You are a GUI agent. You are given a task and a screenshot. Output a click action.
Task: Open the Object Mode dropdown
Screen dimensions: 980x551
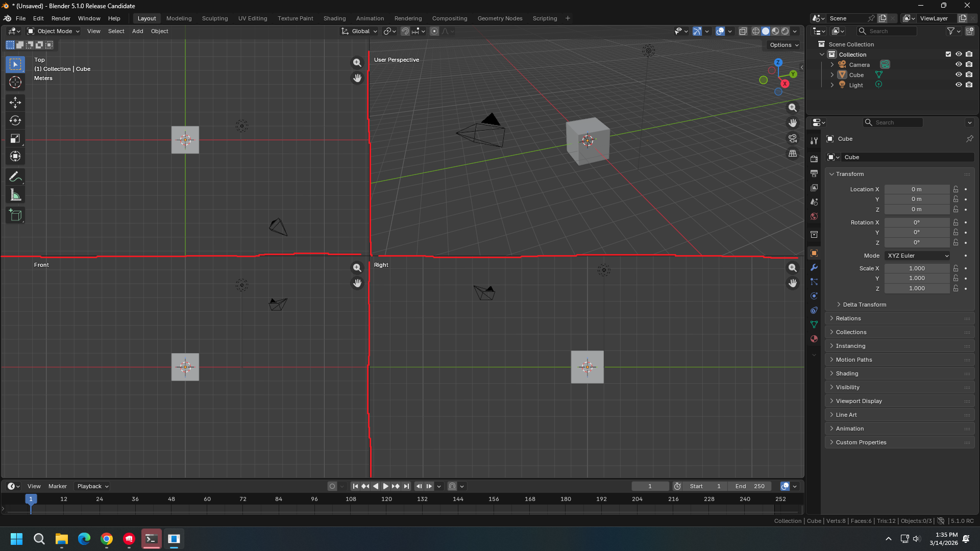[54, 31]
